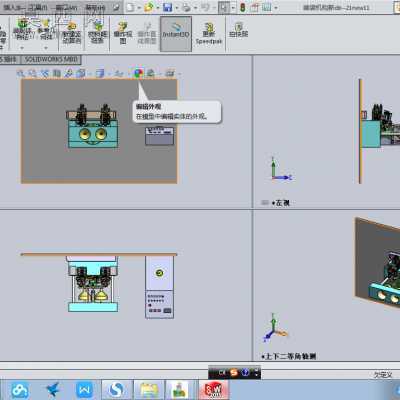
Task: Open the 帮助 (Help) menu
Action: (x=95, y=7)
